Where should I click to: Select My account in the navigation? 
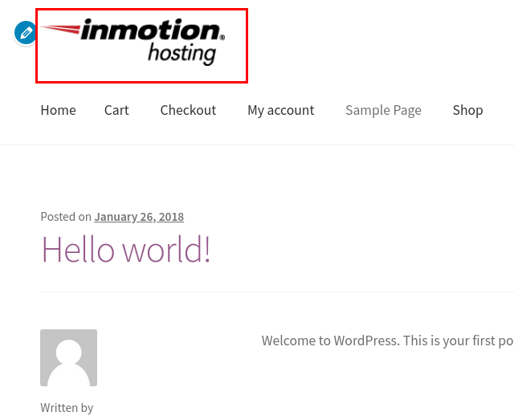tap(280, 110)
